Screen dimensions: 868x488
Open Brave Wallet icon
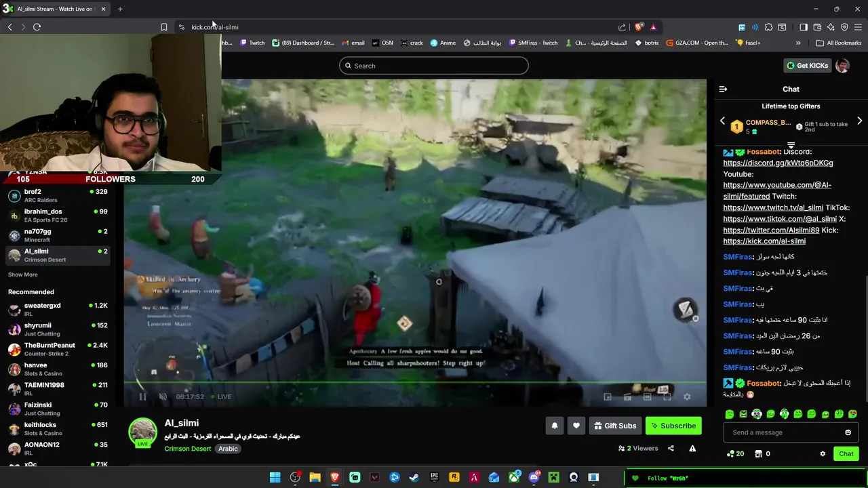tap(817, 27)
